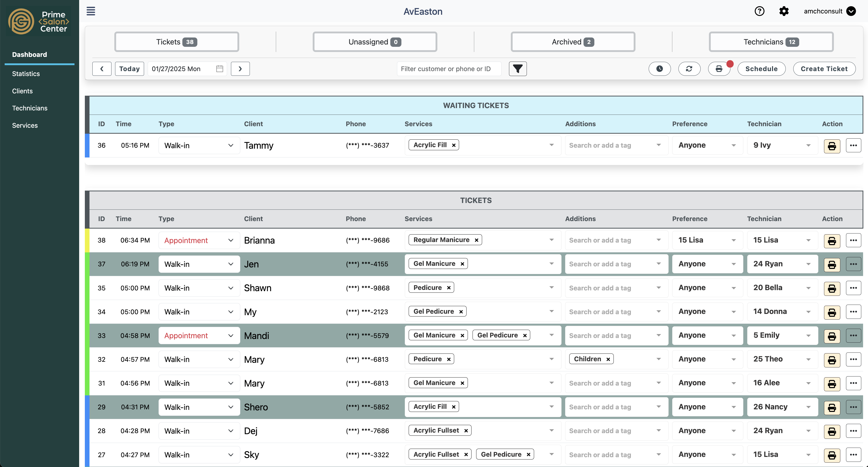This screenshot has height=467, width=868.
Task: Open the help question mark icon
Action: [759, 11]
